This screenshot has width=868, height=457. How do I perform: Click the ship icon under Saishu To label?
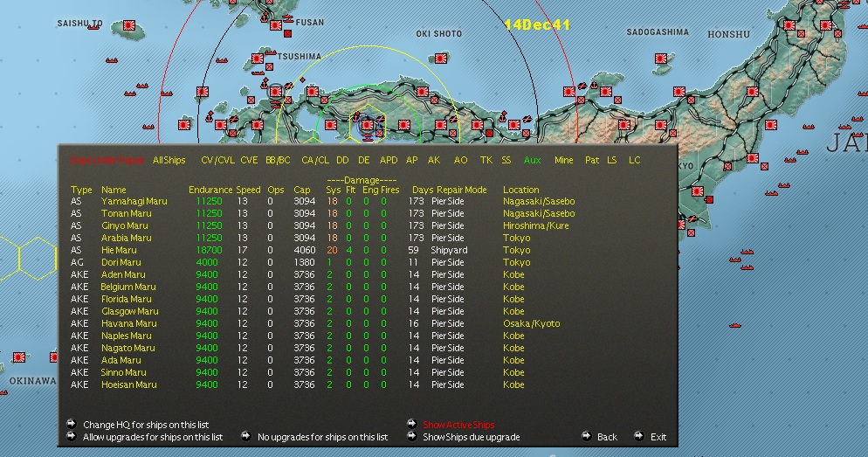(93, 26)
